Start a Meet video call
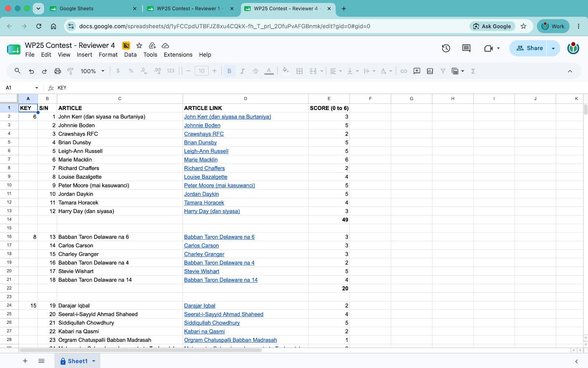588x368 pixels. 488,48
